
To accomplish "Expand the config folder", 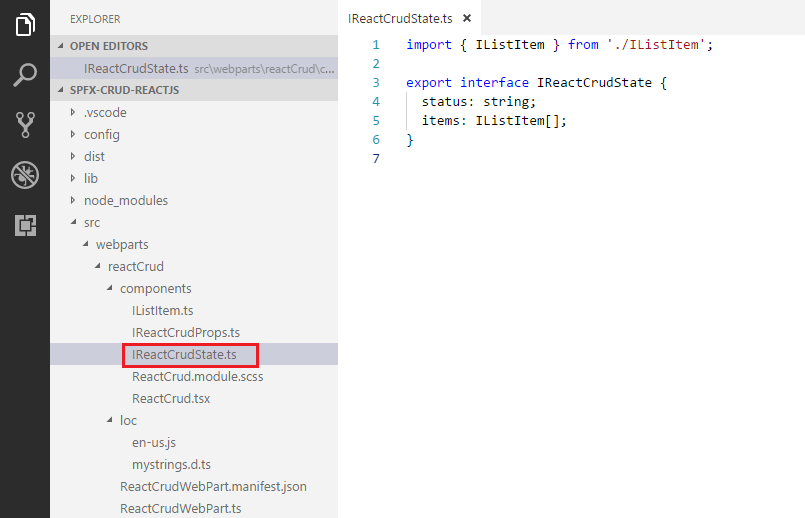I will (x=101, y=134).
